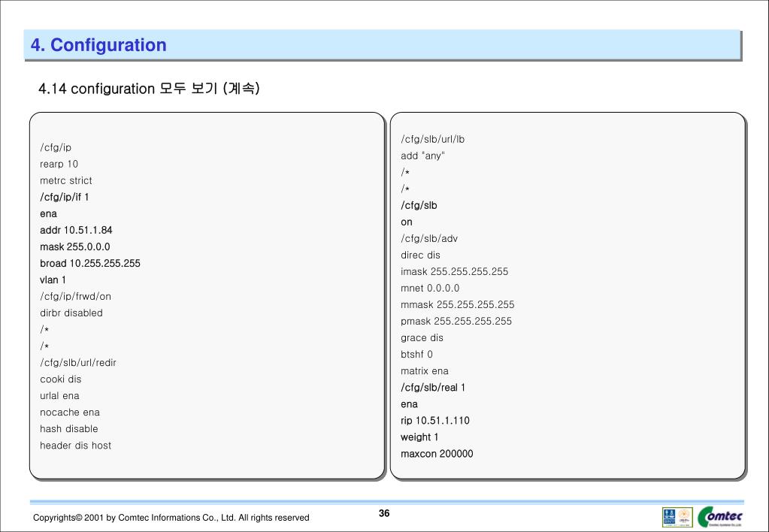Click the 'metrc strict' line
This screenshot has width=769, height=532.
(x=65, y=180)
